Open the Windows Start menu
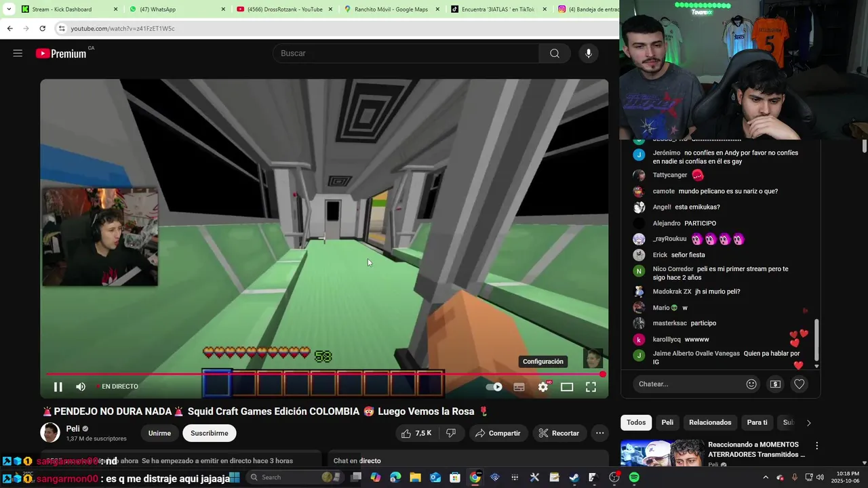 234,477
